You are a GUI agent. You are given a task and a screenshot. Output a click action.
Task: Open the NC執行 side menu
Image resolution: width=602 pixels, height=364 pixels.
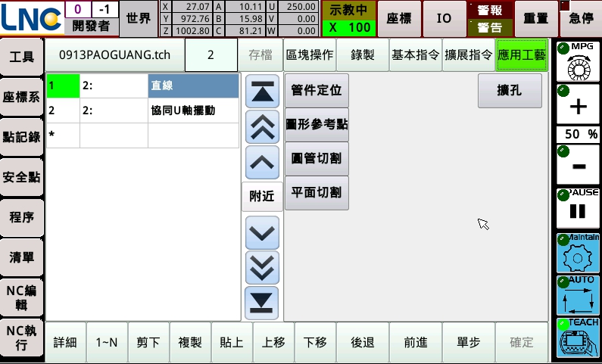tap(22, 338)
